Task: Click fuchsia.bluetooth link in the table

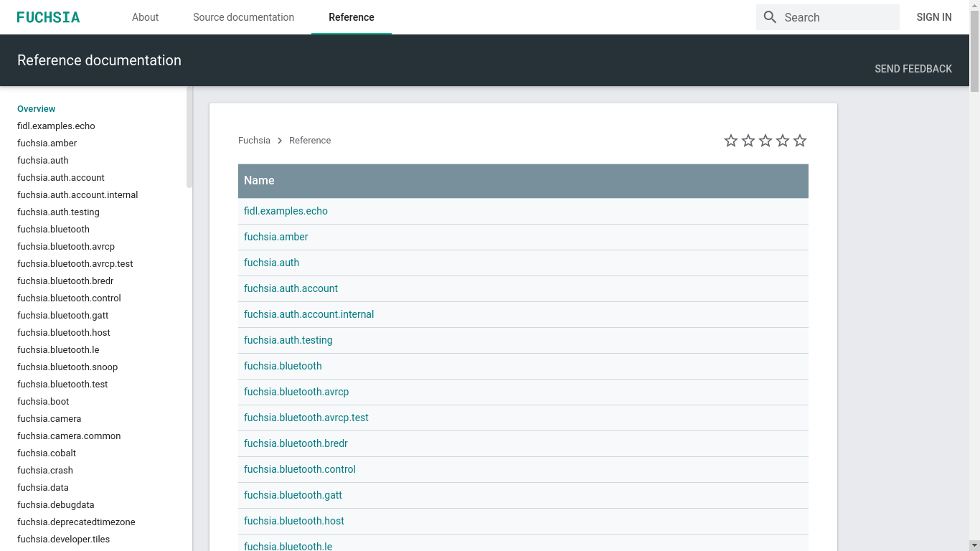Action: pyautogui.click(x=283, y=366)
